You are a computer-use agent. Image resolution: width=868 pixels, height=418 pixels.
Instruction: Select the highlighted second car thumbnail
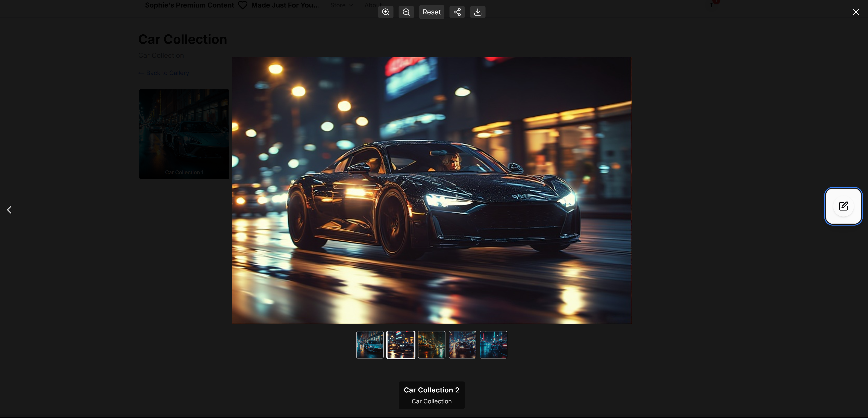401,345
